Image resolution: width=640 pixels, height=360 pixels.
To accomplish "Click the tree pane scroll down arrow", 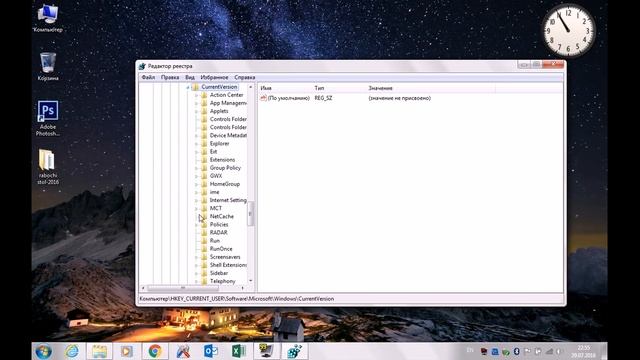I will (251, 281).
